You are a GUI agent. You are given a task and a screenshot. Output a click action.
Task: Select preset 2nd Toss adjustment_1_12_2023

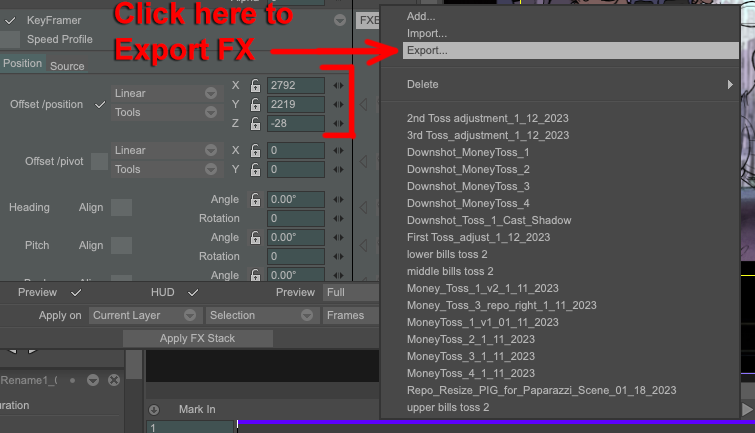pyautogui.click(x=487, y=118)
